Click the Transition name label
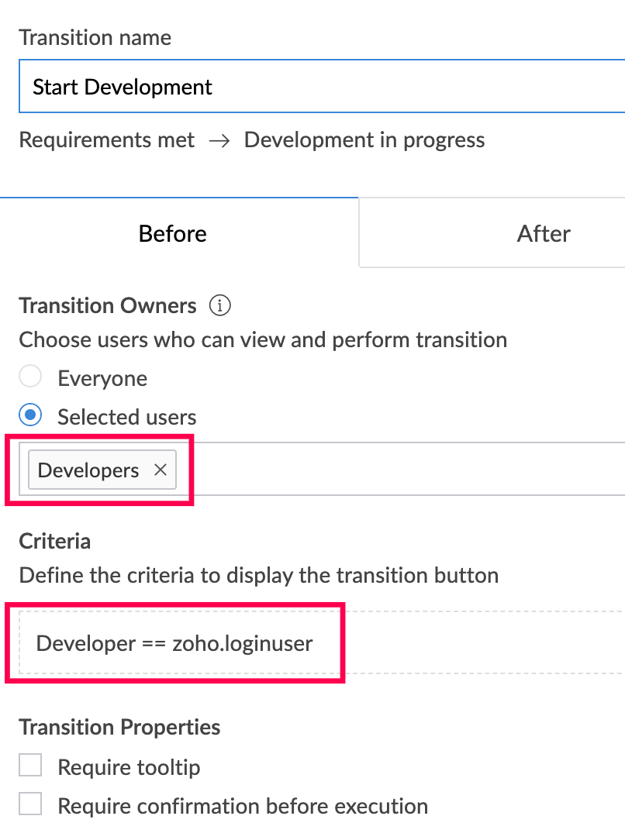 (x=95, y=37)
